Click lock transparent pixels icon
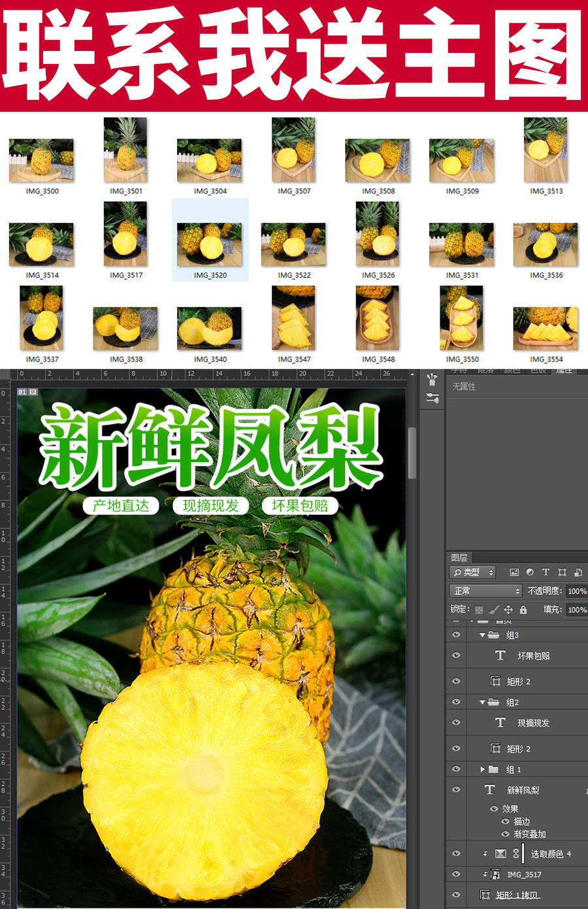The width and height of the screenshot is (588, 909). pos(479,610)
